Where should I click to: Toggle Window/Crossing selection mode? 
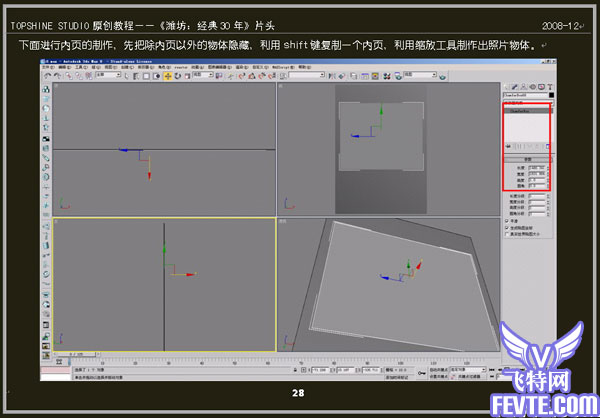pos(157,76)
